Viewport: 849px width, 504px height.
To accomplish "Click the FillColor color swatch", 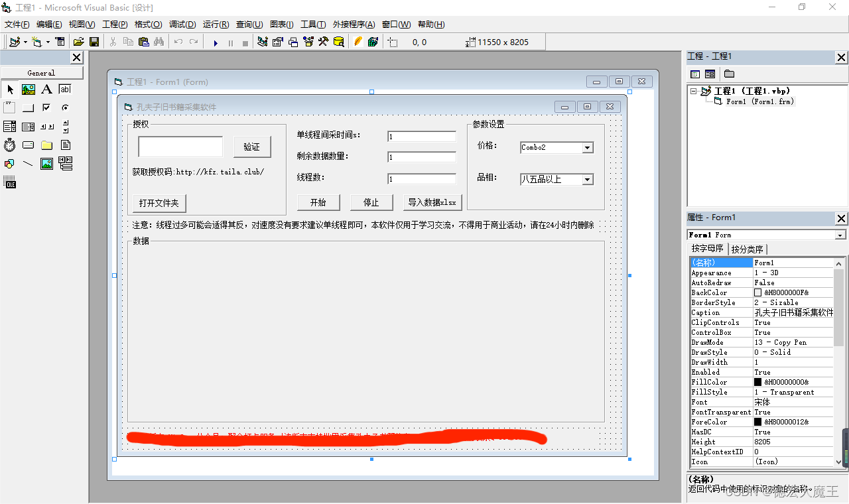I will pos(758,382).
